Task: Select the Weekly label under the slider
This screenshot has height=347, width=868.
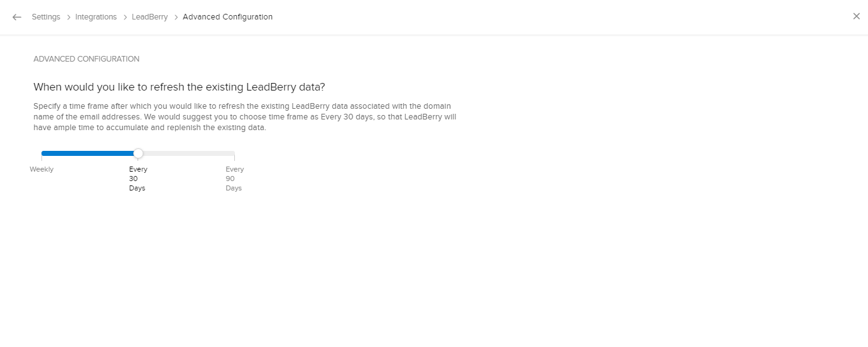Action: click(41, 169)
